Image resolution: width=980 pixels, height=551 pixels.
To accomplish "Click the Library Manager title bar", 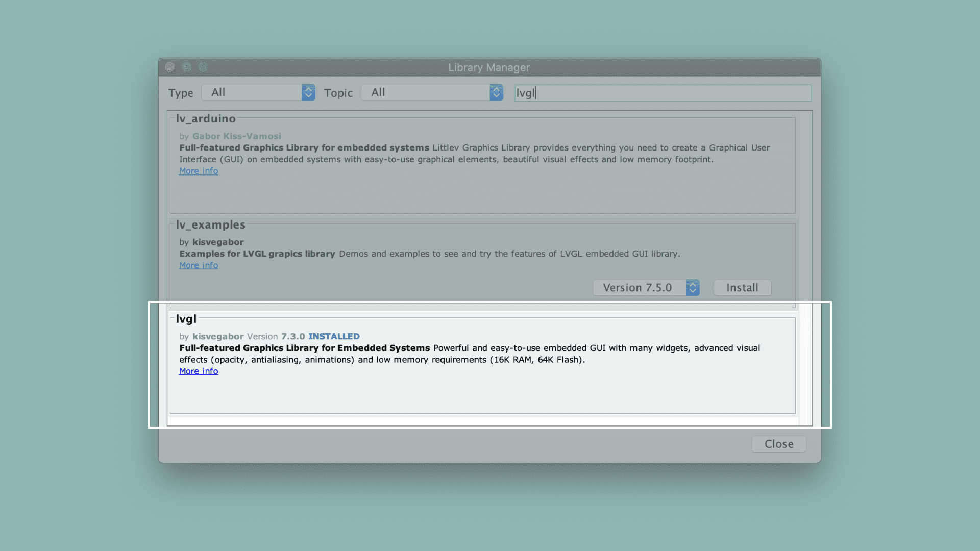I will pyautogui.click(x=489, y=67).
